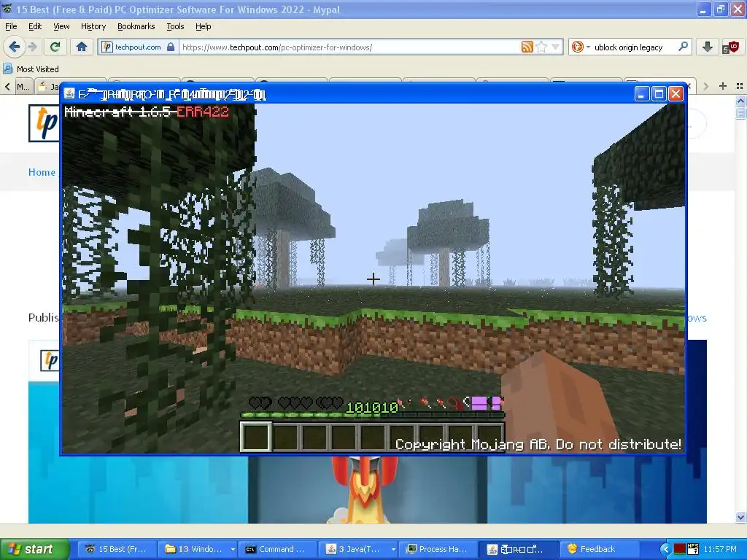Viewport: 747px width, 560px height.
Task: Click the magnifier search icon in search box
Action: tap(683, 47)
